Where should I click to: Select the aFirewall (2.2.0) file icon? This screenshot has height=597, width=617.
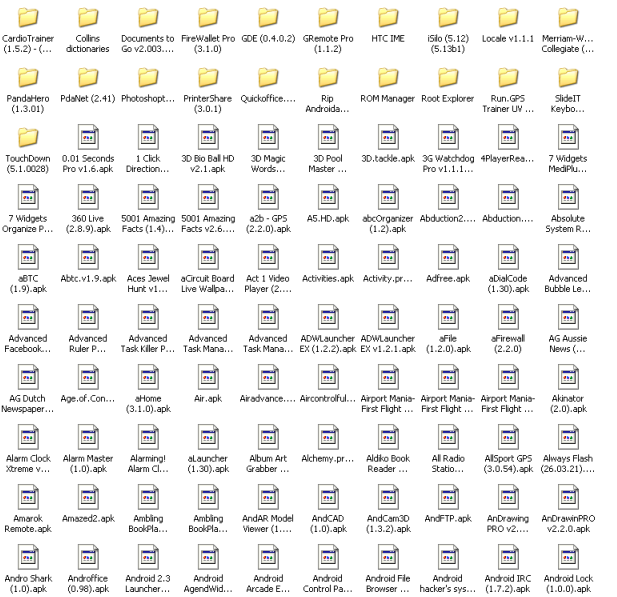pos(508,317)
